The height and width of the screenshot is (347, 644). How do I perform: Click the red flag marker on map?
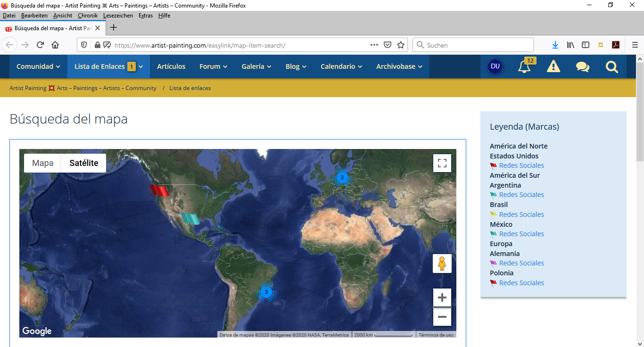[x=158, y=190]
